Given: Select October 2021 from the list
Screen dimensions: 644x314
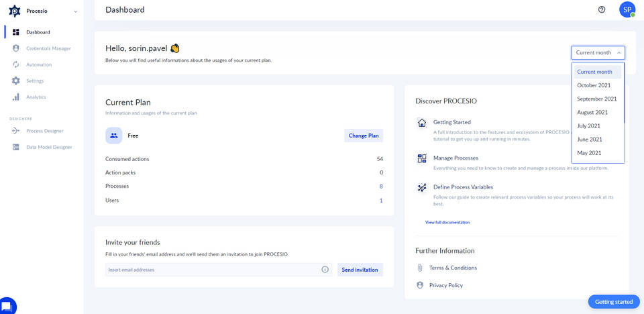Looking at the screenshot, I should [x=598, y=85].
